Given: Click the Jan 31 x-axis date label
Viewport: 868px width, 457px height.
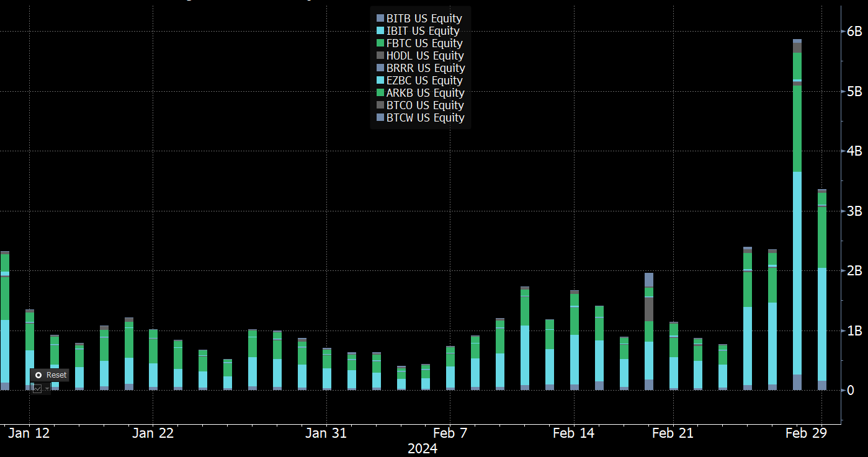Looking at the screenshot, I should (x=326, y=433).
